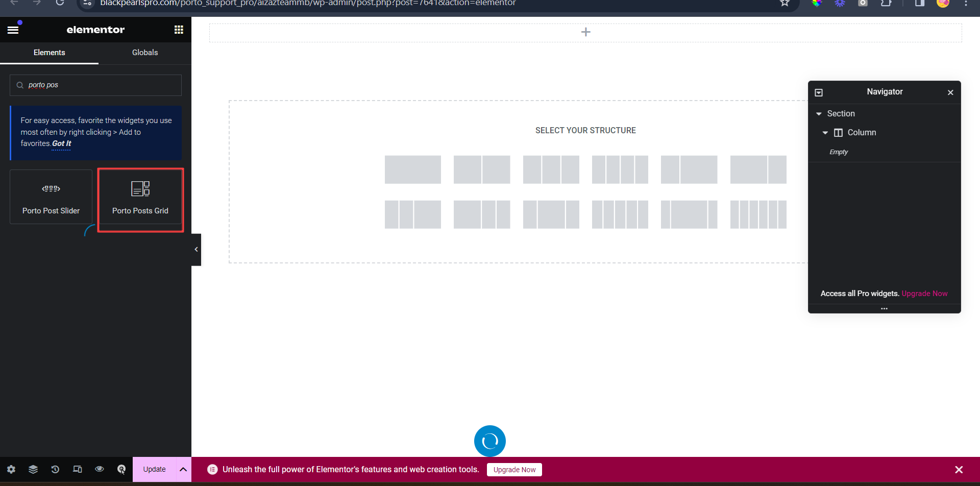Choose the five equal columns structure
Viewport: 980px width, 486px height.
[x=620, y=214]
